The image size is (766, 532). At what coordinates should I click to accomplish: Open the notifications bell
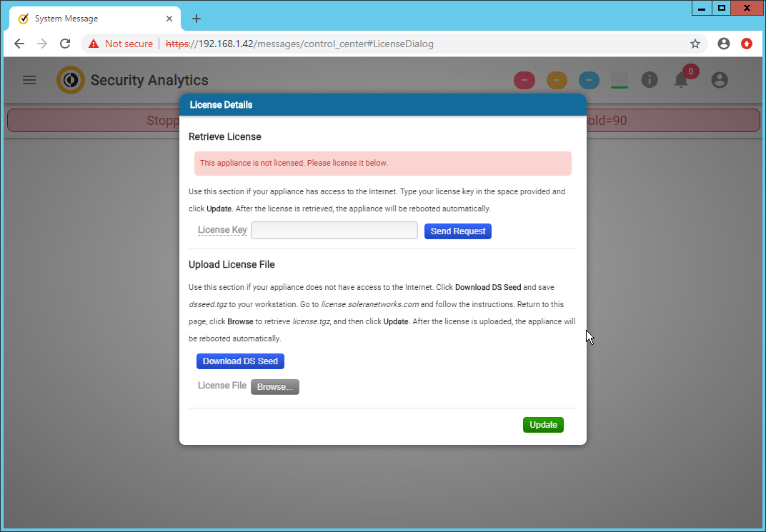pos(682,80)
